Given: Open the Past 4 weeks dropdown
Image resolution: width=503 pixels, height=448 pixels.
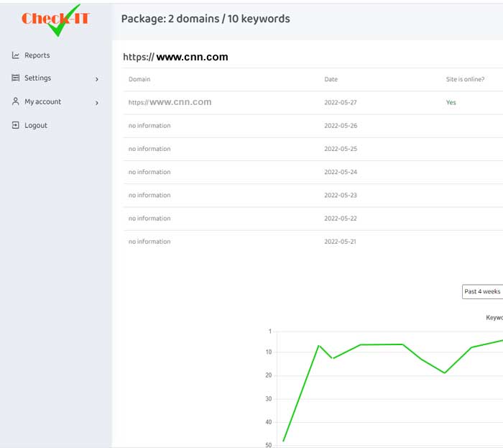Looking at the screenshot, I should pyautogui.click(x=482, y=291).
